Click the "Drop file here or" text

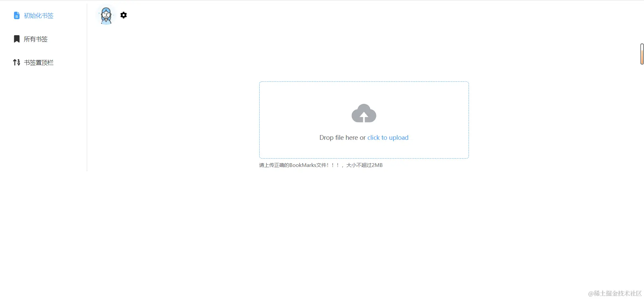pos(342,137)
